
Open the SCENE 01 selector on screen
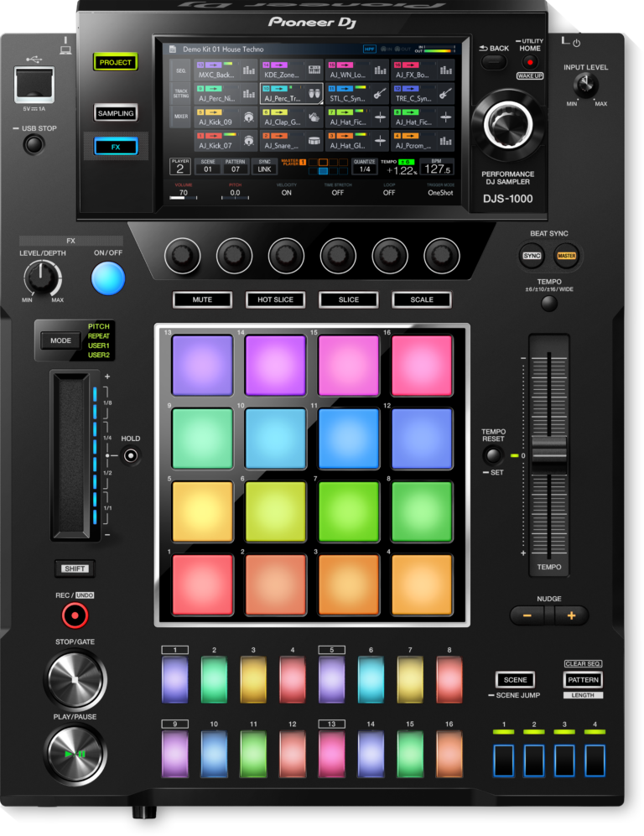(x=208, y=166)
